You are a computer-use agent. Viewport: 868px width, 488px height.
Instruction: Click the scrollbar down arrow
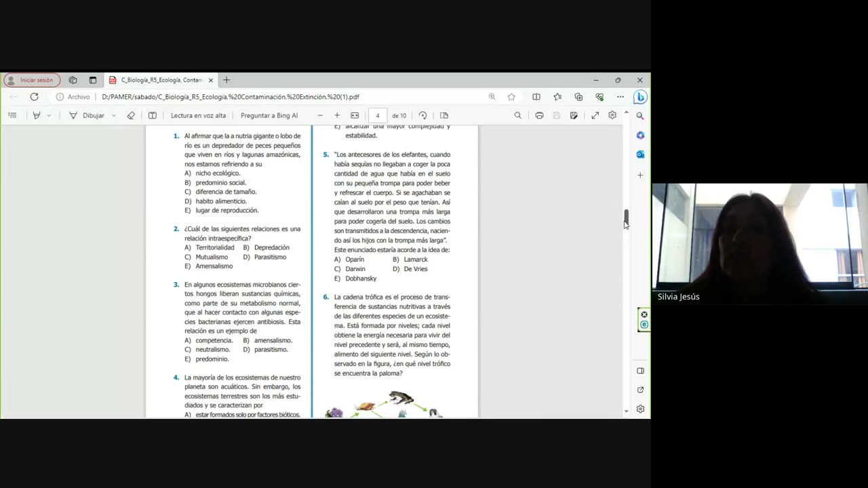pyautogui.click(x=626, y=411)
